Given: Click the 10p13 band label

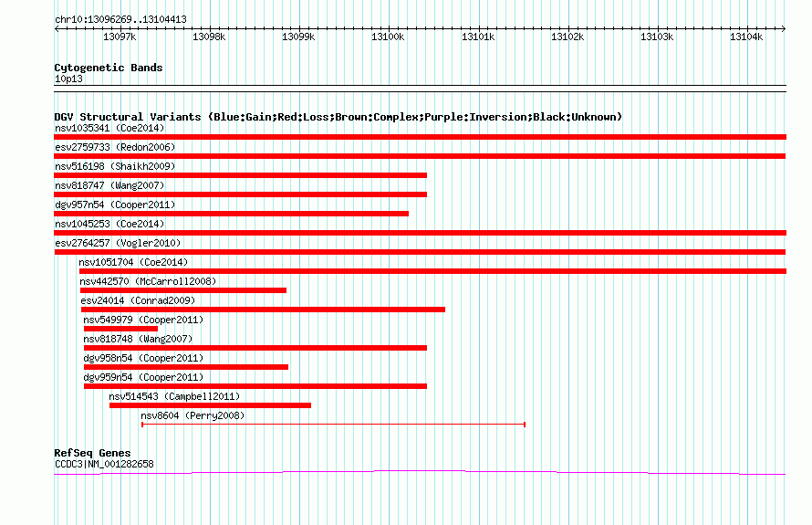Looking at the screenshot, I should point(68,79).
